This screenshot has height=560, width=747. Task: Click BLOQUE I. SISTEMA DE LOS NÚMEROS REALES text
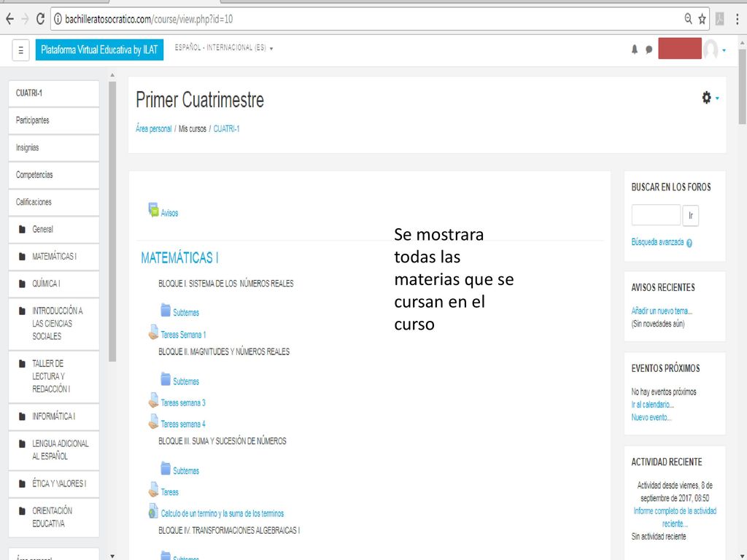coord(226,284)
